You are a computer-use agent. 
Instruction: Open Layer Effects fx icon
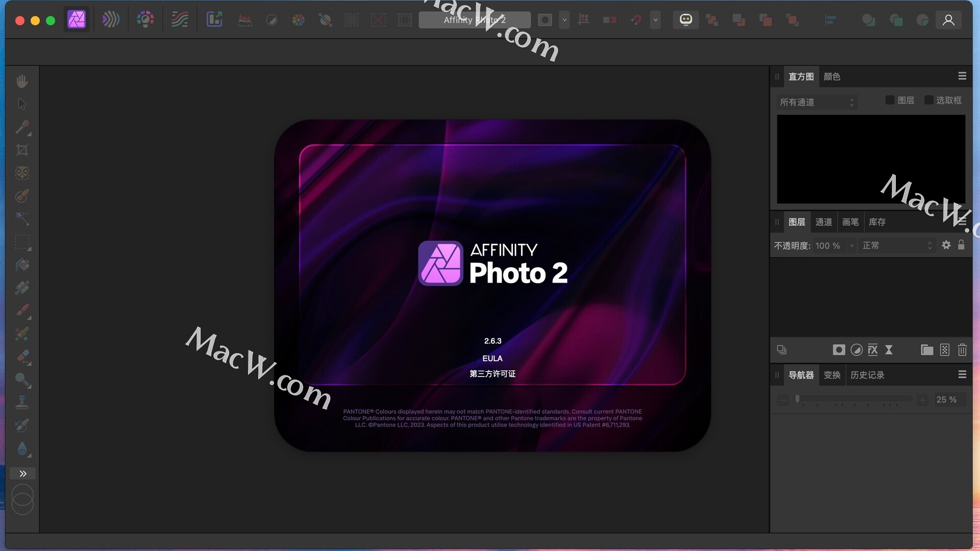(x=873, y=350)
